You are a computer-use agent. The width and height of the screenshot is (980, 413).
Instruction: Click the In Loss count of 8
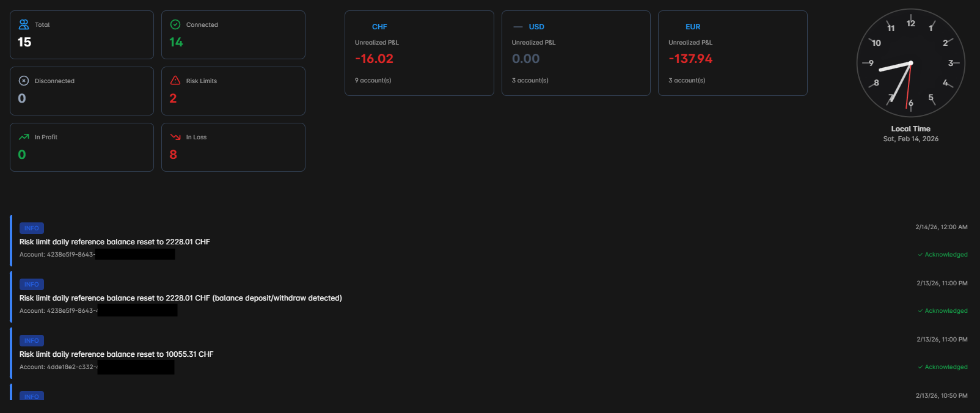point(173,155)
